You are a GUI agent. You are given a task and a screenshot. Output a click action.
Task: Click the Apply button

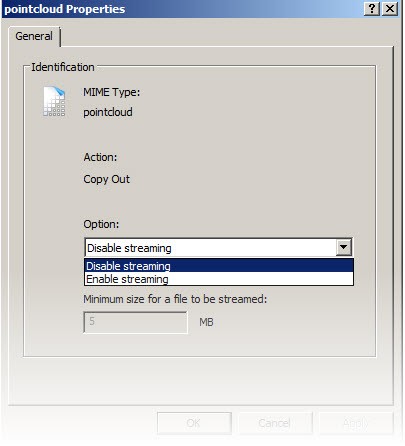pos(356,423)
